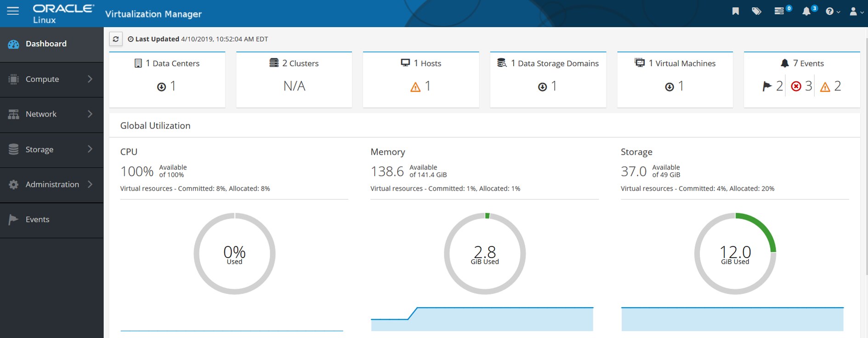Click the refresh dashboard button

coord(116,39)
